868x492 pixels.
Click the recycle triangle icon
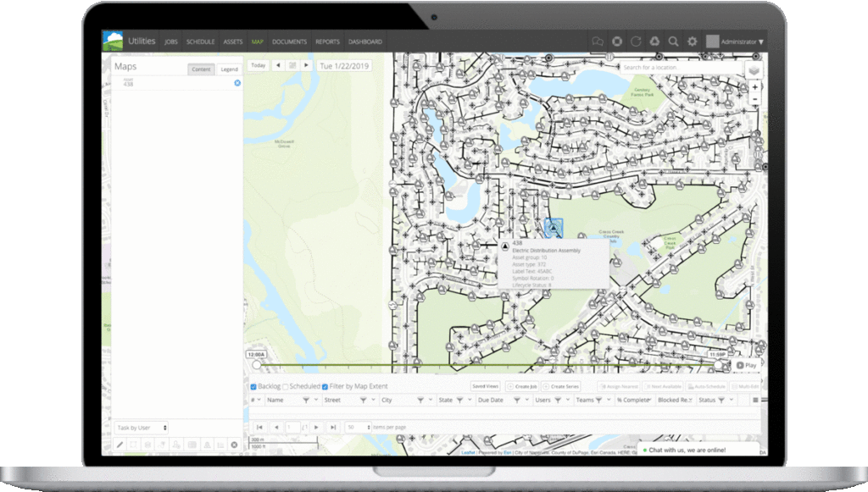pyautogui.click(x=654, y=41)
